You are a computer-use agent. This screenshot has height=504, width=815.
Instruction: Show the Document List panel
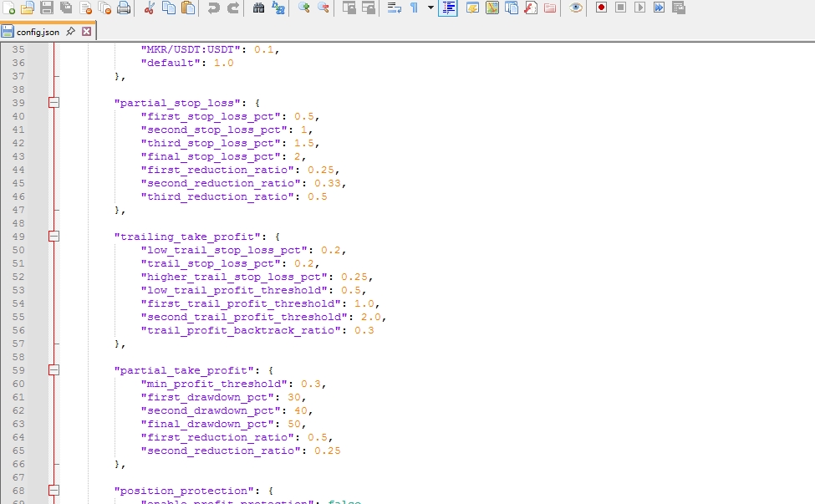(x=512, y=8)
